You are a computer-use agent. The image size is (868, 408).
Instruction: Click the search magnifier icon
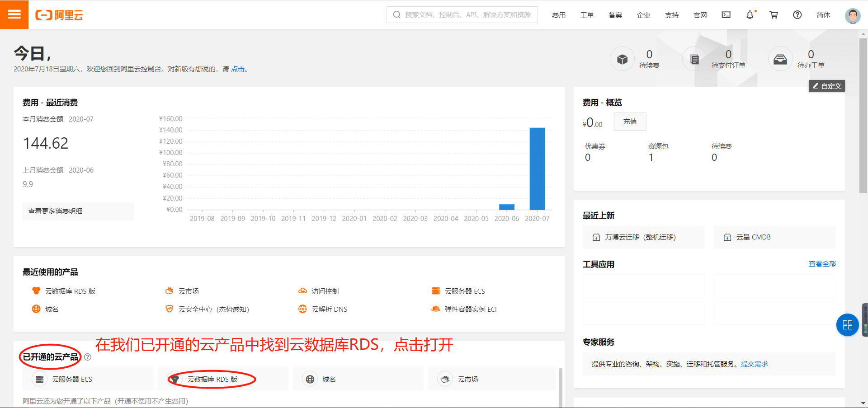[397, 15]
